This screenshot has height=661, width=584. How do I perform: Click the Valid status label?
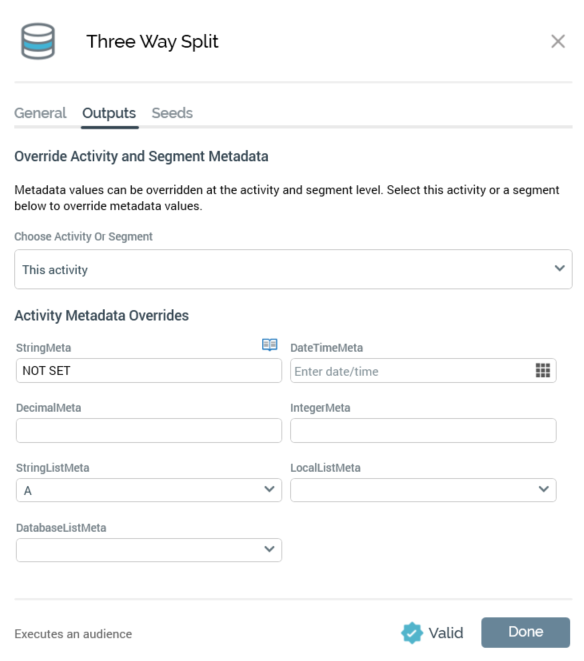tap(446, 633)
